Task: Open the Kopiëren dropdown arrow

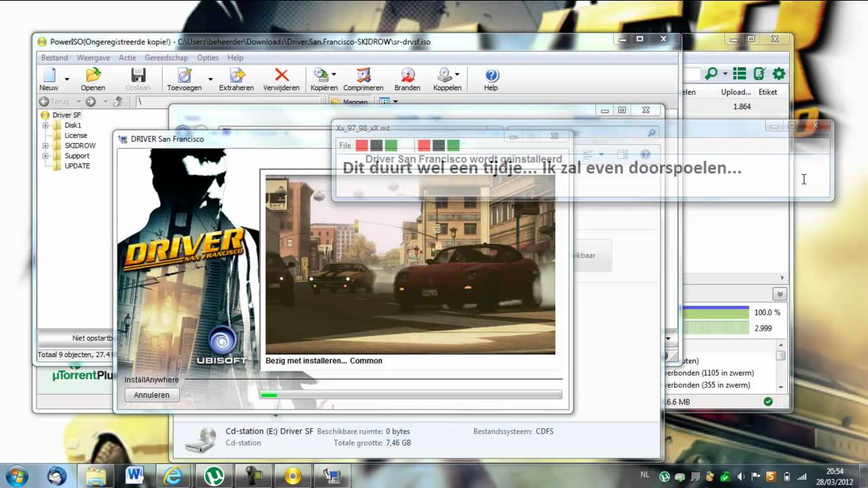Action: point(334,74)
